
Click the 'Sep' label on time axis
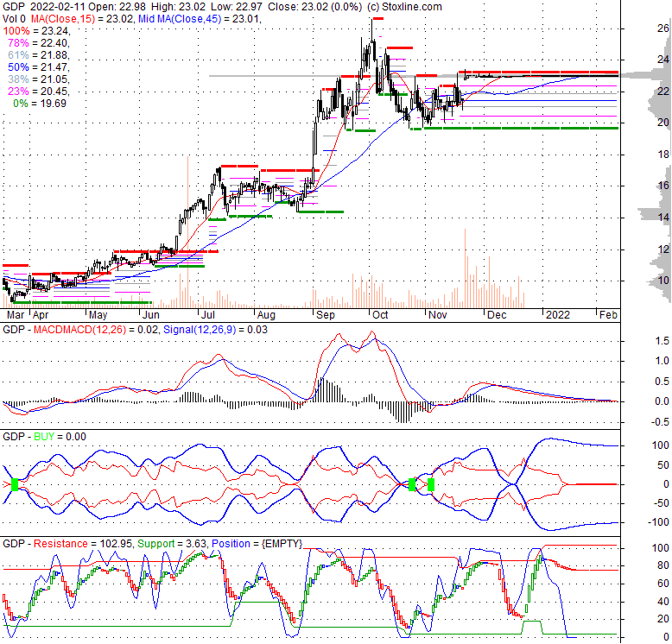click(326, 315)
